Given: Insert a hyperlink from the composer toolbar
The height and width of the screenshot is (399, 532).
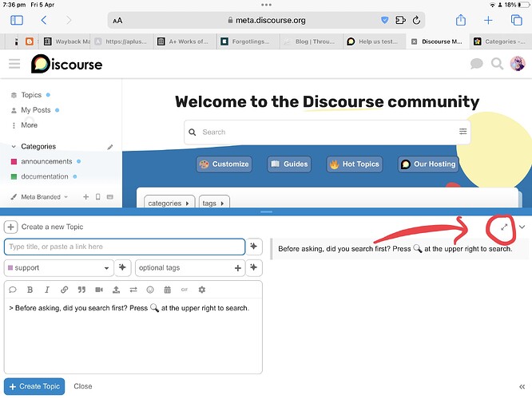Looking at the screenshot, I should pyautogui.click(x=64, y=290).
